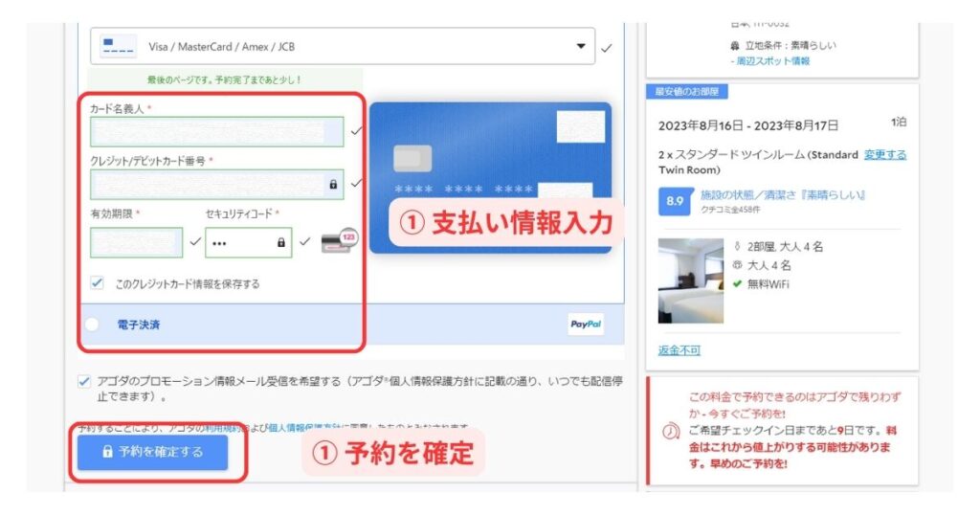This screenshot has width=980, height=515.
Task: Click the 8.9 rating badge
Action: pos(673,201)
